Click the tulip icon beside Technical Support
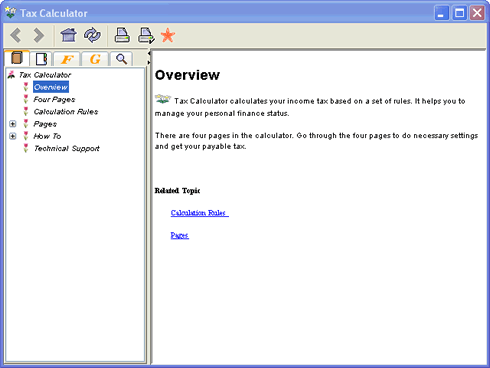Image resolution: width=490 pixels, height=368 pixels. [x=26, y=148]
